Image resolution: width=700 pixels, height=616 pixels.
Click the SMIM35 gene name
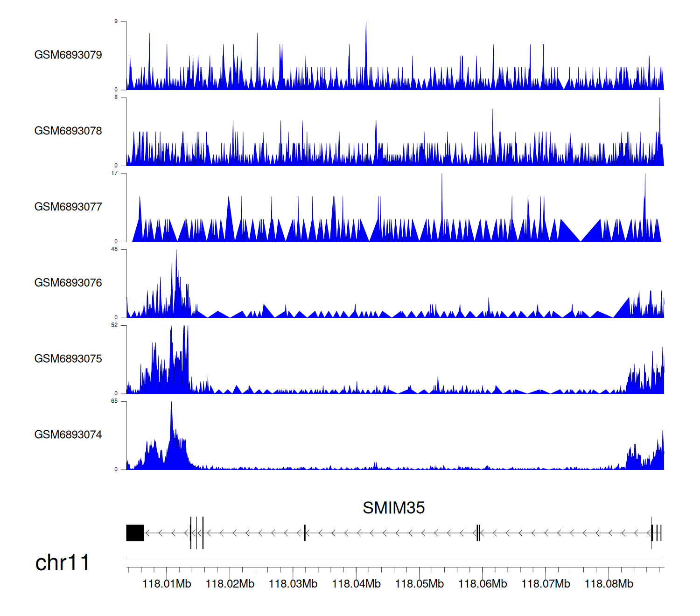393,508
